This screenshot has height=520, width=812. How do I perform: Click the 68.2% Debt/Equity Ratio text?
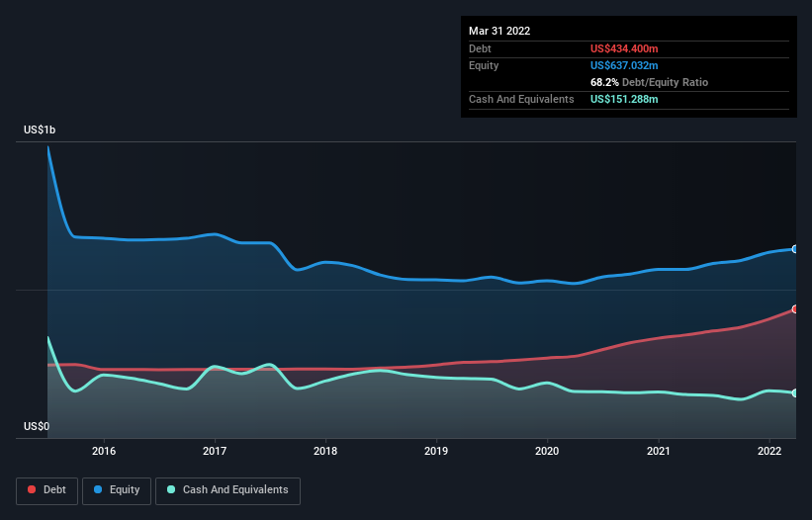coord(649,82)
